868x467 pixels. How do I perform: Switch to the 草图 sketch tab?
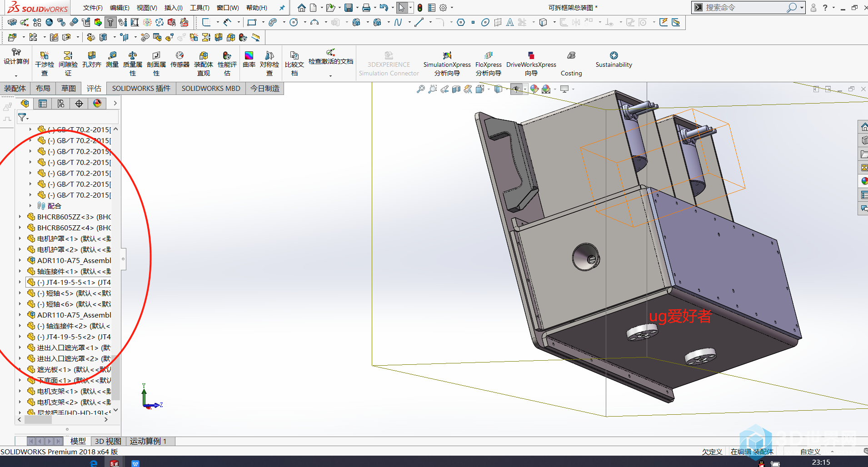point(69,88)
